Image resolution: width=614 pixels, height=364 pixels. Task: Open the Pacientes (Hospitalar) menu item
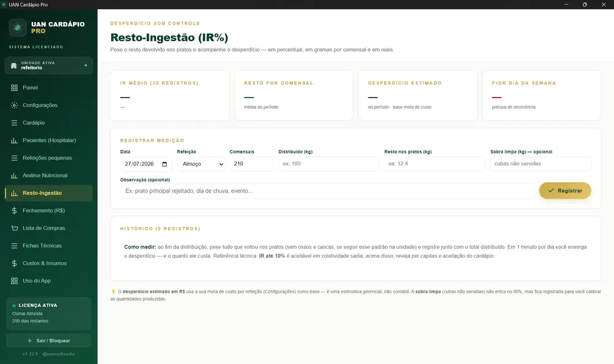coord(49,140)
